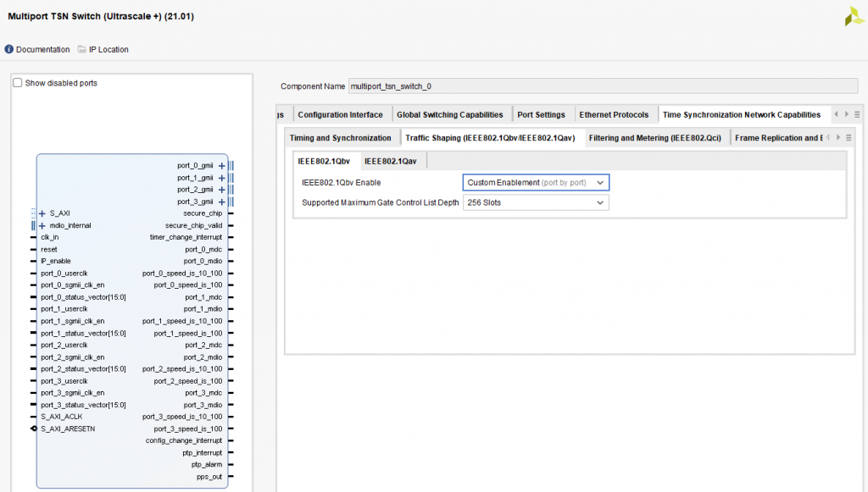
Task: Click the Xilinx logo in top corner
Action: pos(854,16)
